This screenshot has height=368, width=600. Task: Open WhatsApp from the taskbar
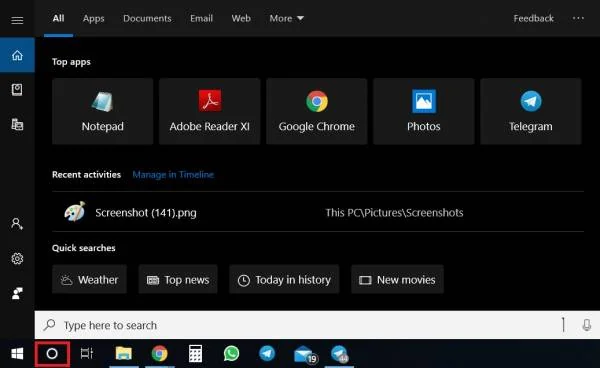click(x=231, y=353)
